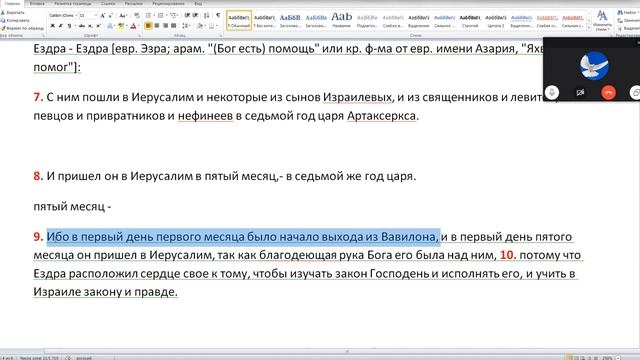Click the paragraph borders icon
640x360 pixels.
pyautogui.click(x=211, y=26)
